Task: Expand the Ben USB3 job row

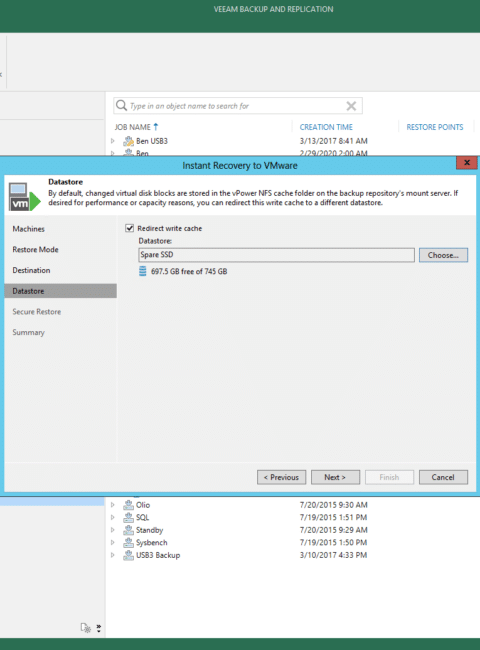Action: [x=112, y=141]
